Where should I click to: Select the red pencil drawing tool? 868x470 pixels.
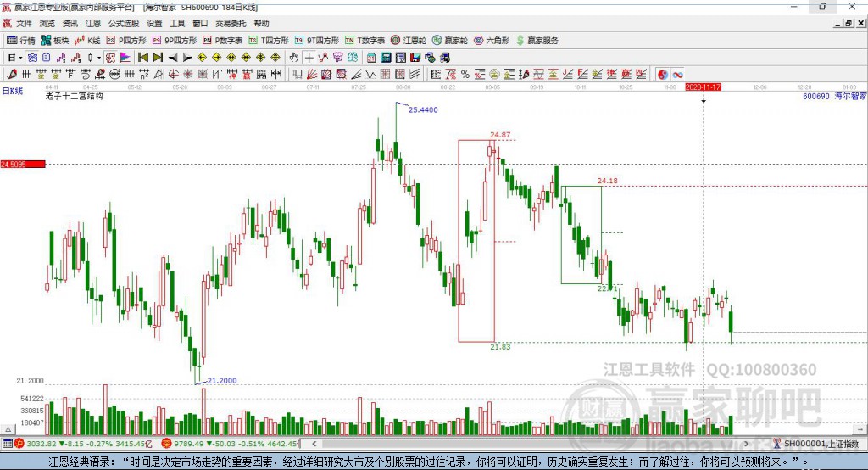point(12,75)
